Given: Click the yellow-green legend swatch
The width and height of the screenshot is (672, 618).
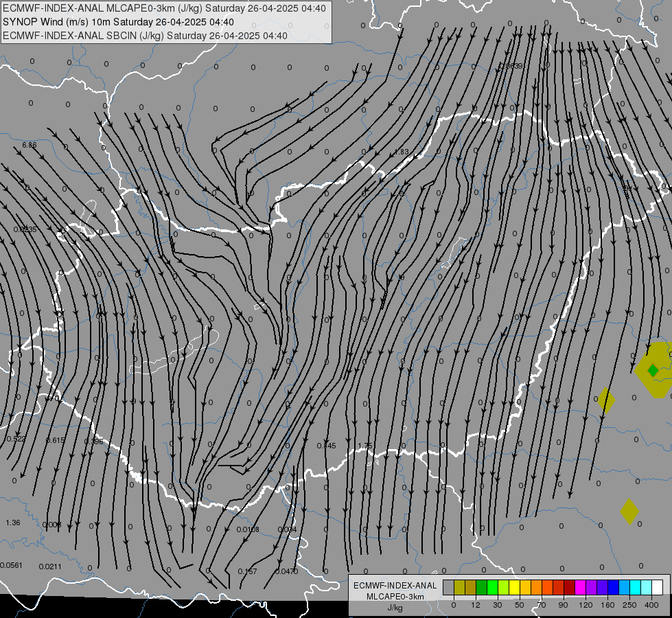Looking at the screenshot, I should pos(504,587).
